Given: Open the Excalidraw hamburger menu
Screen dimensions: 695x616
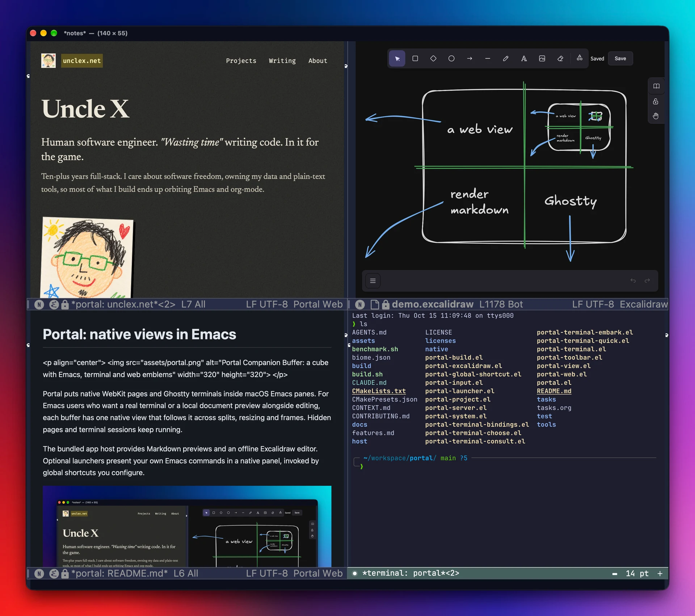Looking at the screenshot, I should click(373, 281).
